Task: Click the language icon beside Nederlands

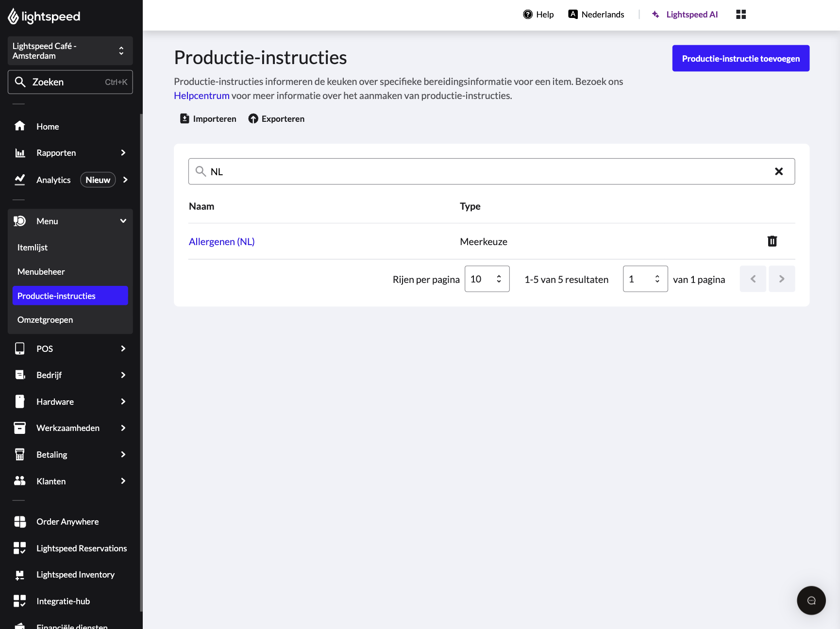Action: [573, 14]
